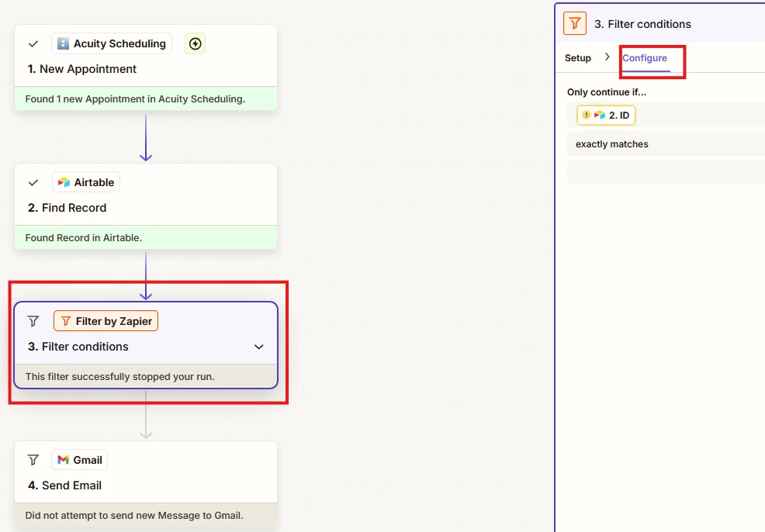Switch to the Setup tab
Image resolution: width=765 pixels, height=532 pixels.
tap(578, 58)
